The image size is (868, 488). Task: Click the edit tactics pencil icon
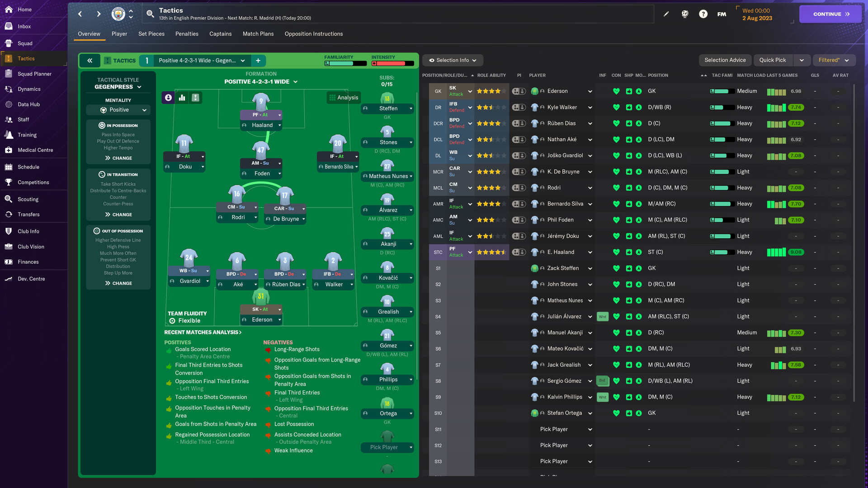666,14
